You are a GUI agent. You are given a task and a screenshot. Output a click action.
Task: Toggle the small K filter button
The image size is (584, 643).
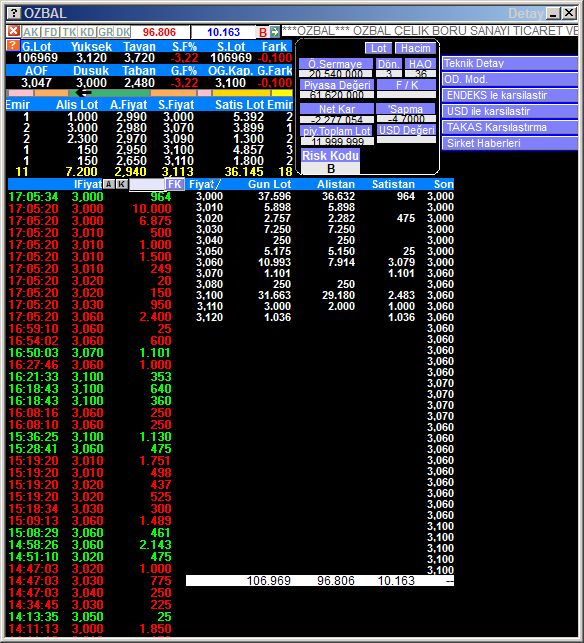(121, 184)
